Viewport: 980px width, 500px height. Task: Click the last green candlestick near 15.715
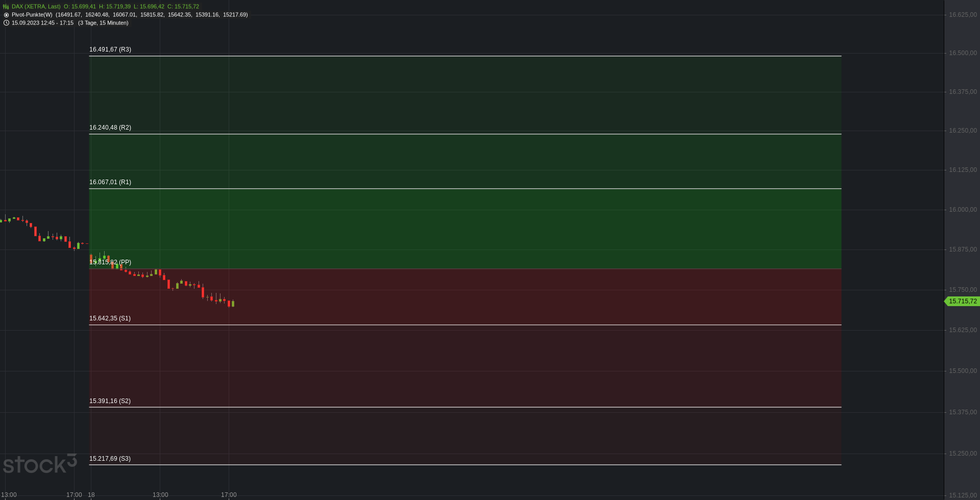click(233, 304)
